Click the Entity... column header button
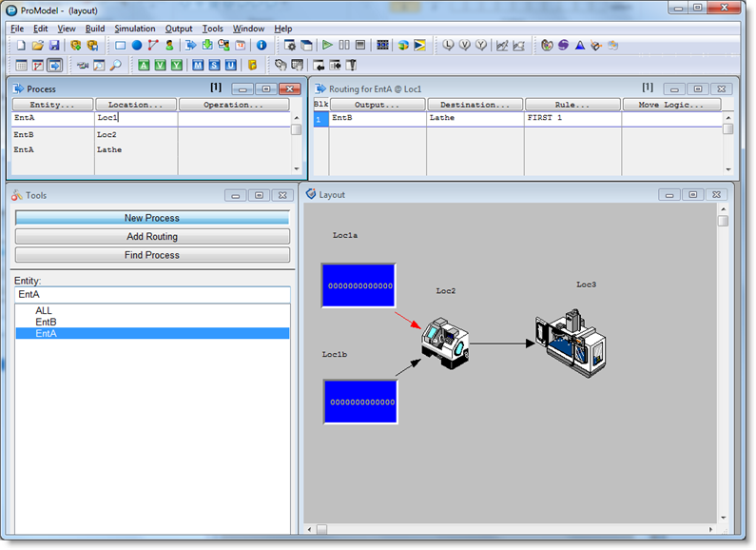The width and height of the screenshot is (756, 550). pos(52,105)
